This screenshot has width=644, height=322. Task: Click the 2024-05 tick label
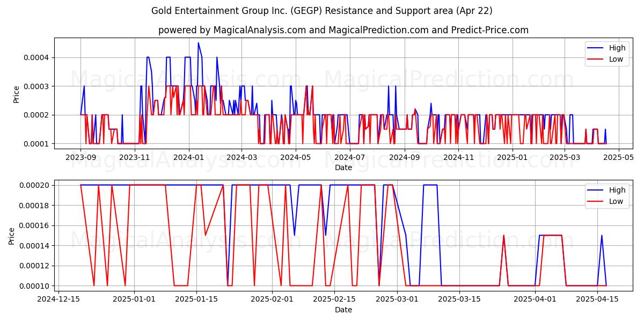pos(295,157)
